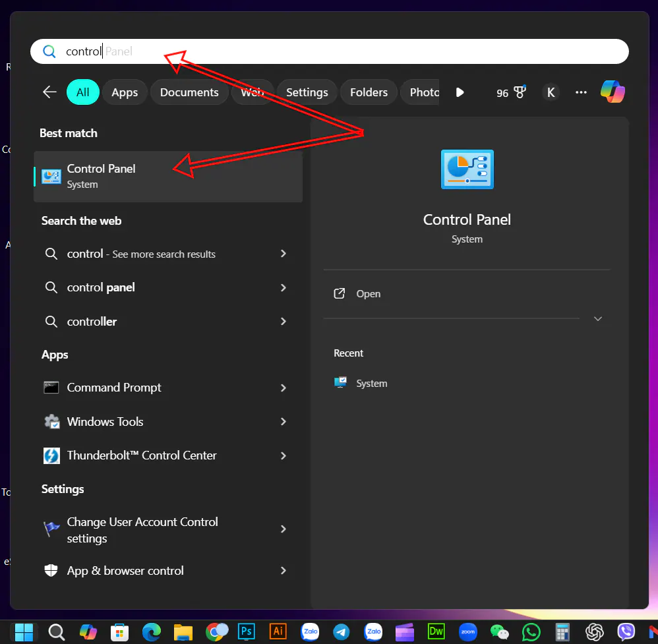Open the K account avatar
Viewport: 658px width, 644px height.
pos(551,92)
